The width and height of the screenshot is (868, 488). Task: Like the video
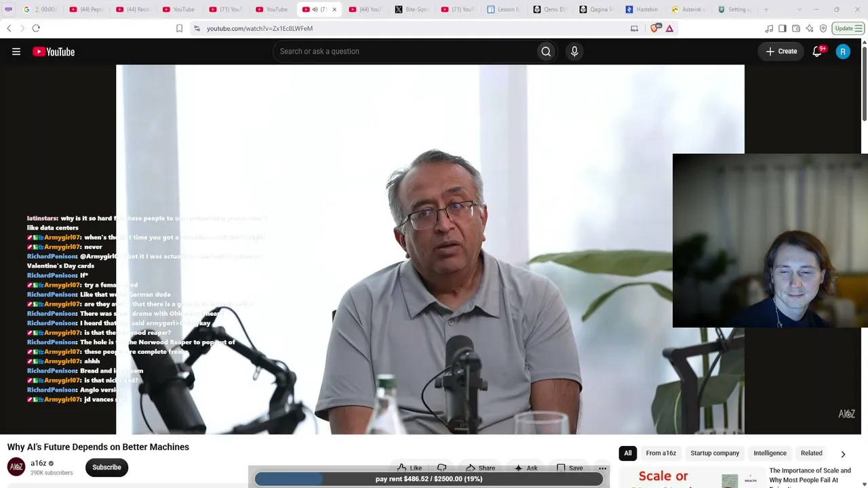(x=409, y=468)
